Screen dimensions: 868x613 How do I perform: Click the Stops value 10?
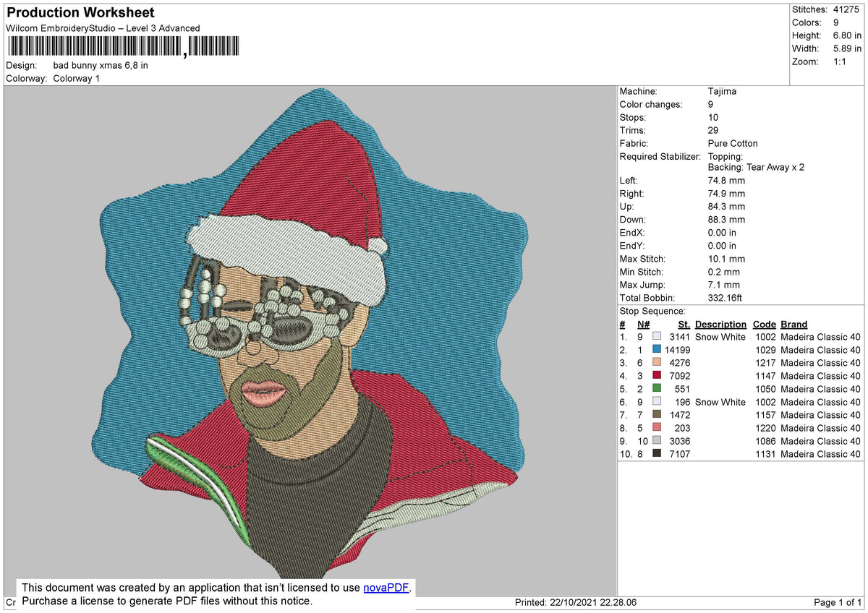pos(713,117)
